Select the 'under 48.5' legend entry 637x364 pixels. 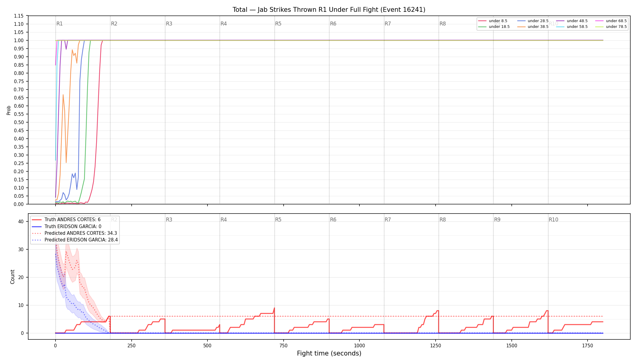(572, 21)
